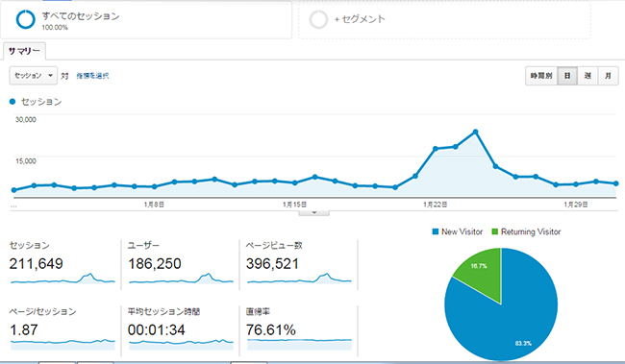Expand the small arrow handle below chart
The height and width of the screenshot is (364, 625).
coord(314,212)
